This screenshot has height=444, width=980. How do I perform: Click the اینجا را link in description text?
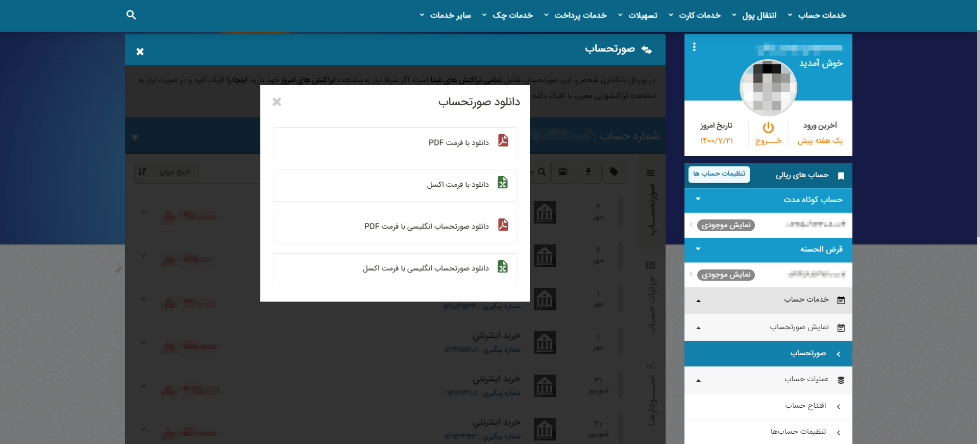pyautogui.click(x=237, y=80)
